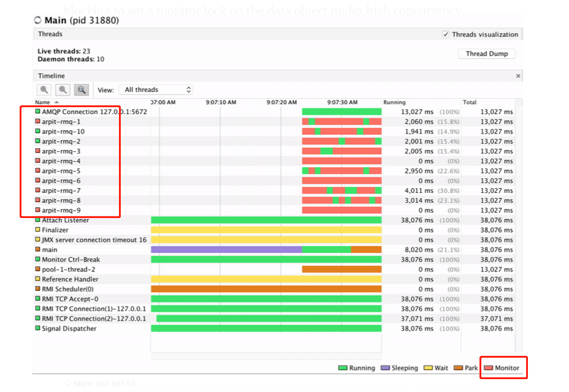Click the red Monitor legend swatch
Viewport: 569px width, 392px height.
pyautogui.click(x=489, y=367)
